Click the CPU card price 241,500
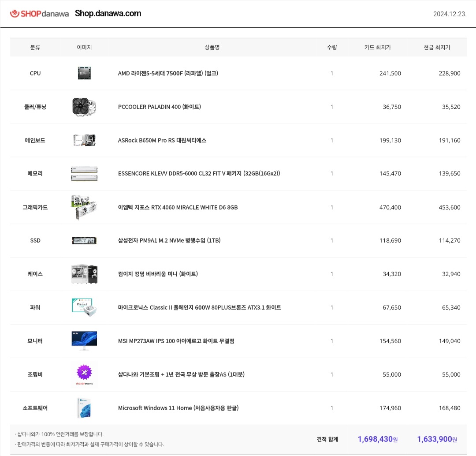Screen dimensions: 476x456 click(x=390, y=73)
